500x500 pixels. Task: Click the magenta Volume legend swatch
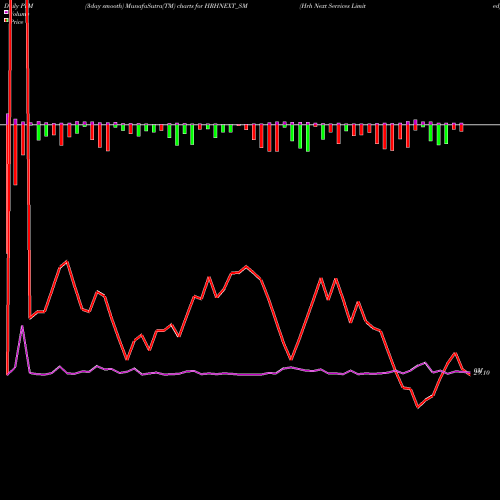[x=6, y=12]
